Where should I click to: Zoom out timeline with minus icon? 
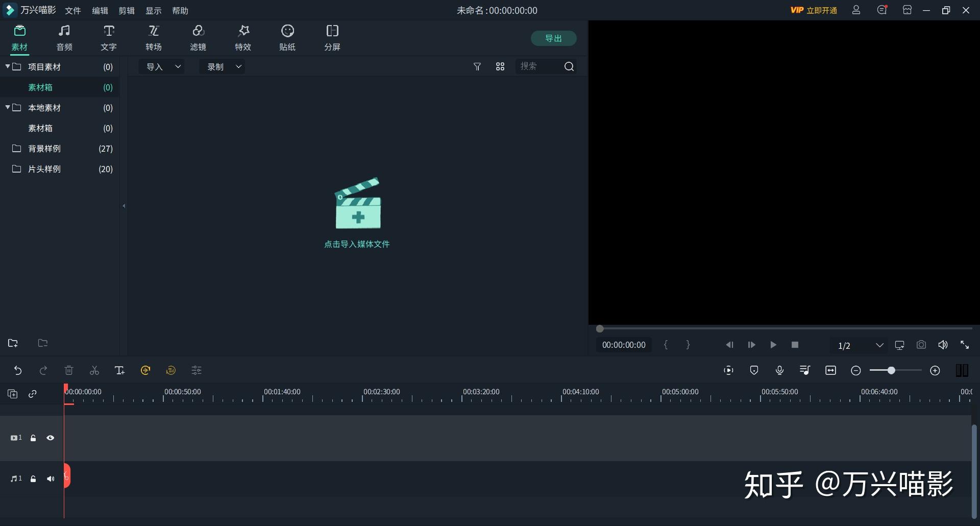click(856, 370)
